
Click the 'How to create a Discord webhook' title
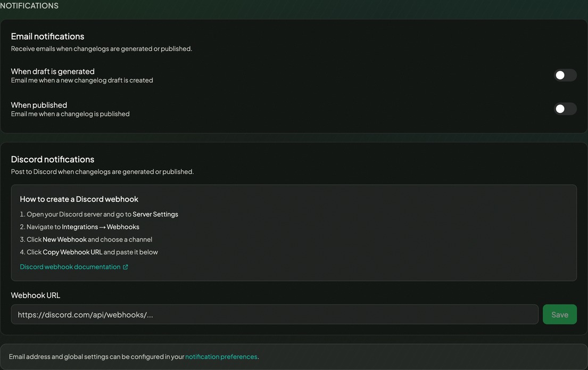click(79, 199)
